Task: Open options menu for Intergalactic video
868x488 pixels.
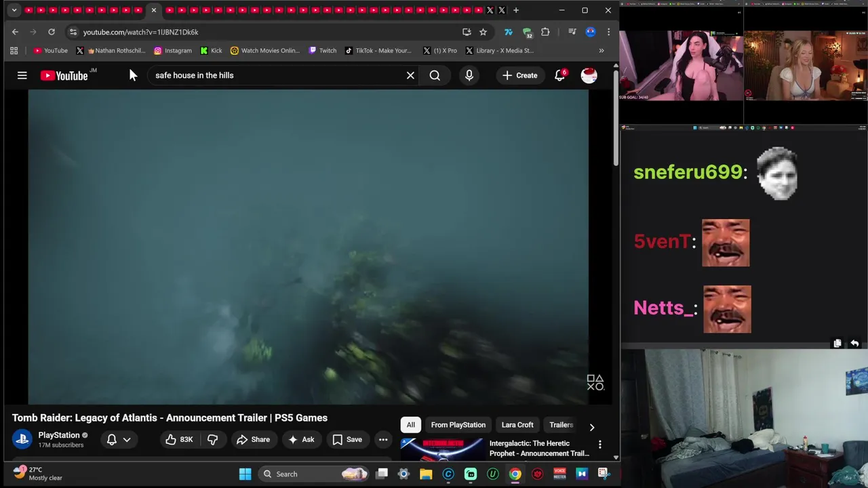Action: coord(599,445)
